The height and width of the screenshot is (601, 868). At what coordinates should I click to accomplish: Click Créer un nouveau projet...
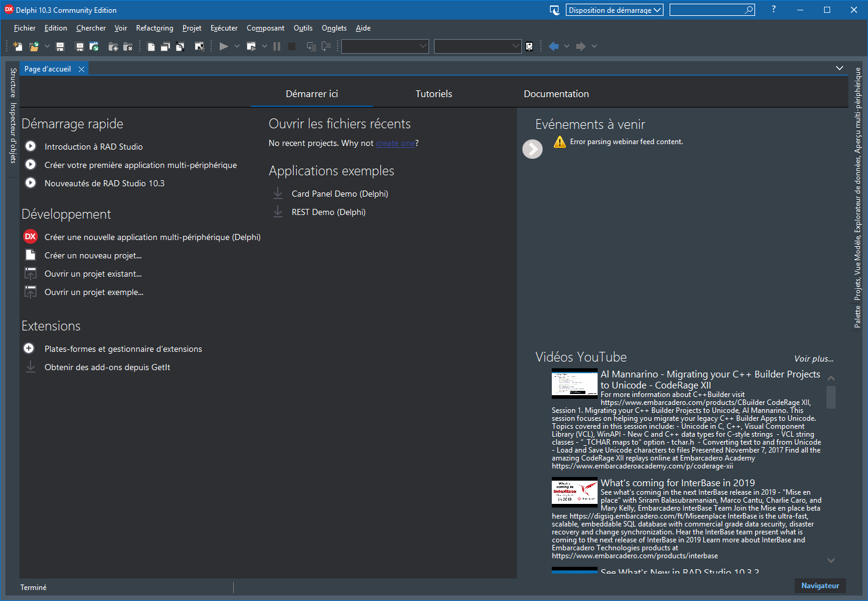coord(93,256)
